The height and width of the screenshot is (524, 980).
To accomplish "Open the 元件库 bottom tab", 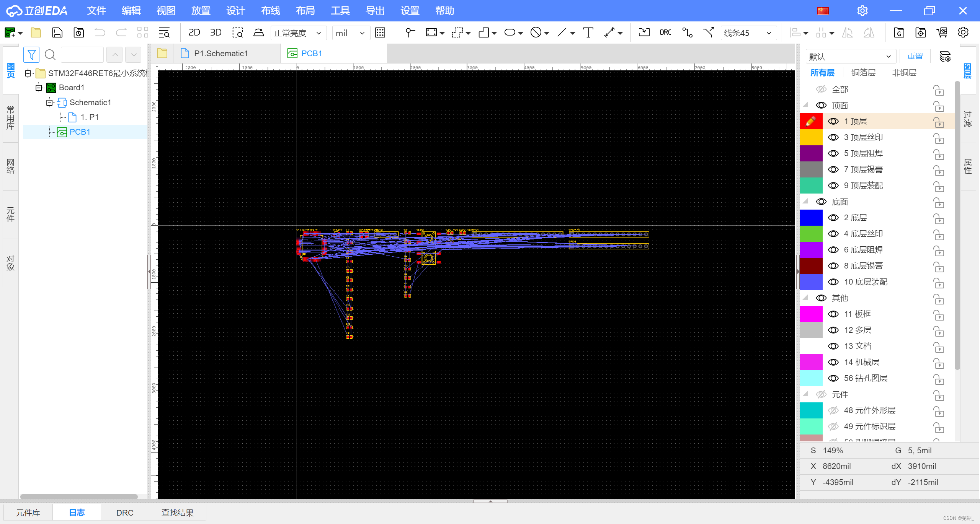I will 28,513.
